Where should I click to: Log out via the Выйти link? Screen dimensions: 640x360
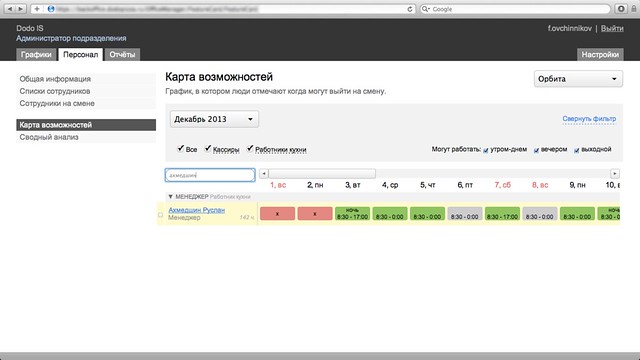pos(612,28)
